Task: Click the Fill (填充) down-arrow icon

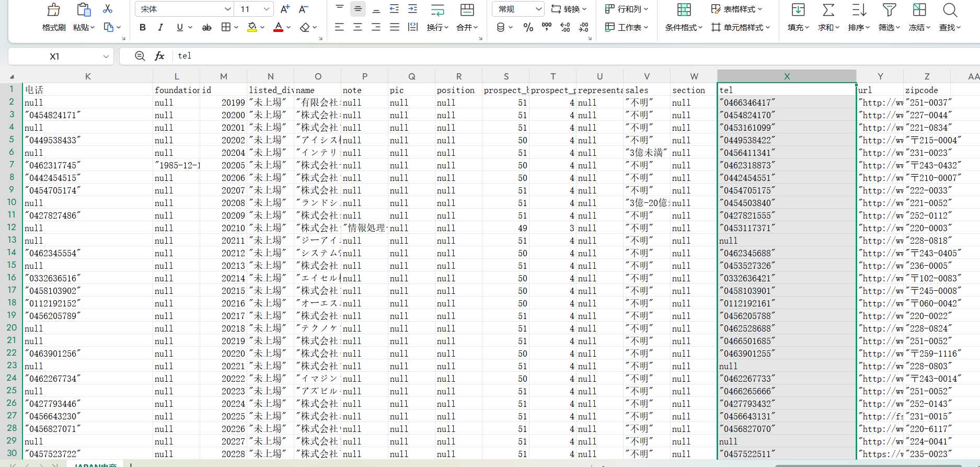Action: (798, 10)
